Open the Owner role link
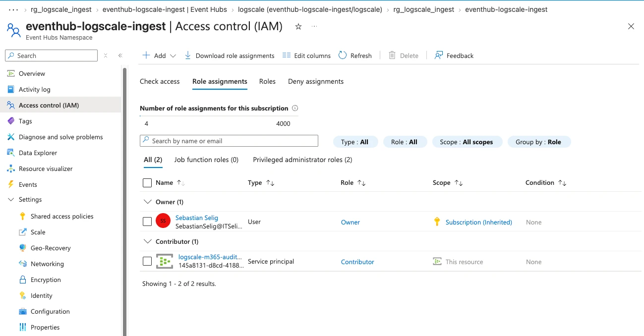The height and width of the screenshot is (336, 644). [x=351, y=222]
